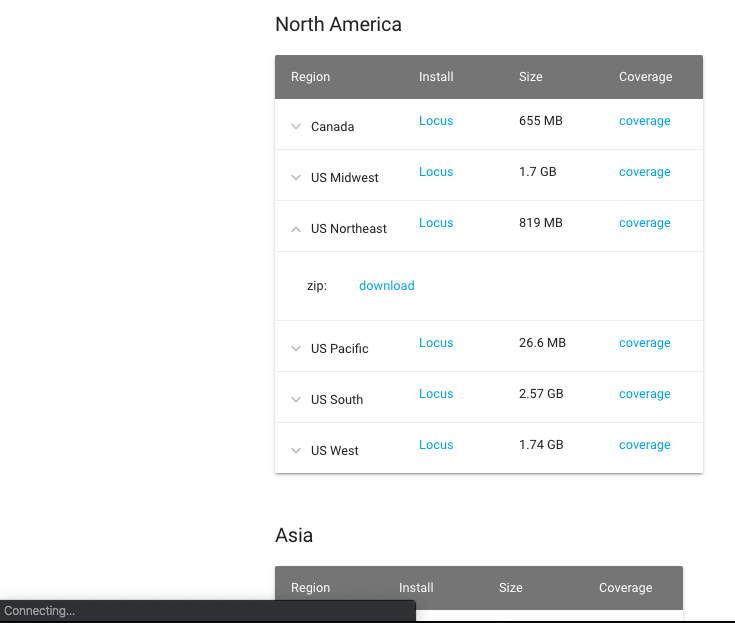
Task: Expand the US Midwest row chevron
Action: [x=296, y=178]
